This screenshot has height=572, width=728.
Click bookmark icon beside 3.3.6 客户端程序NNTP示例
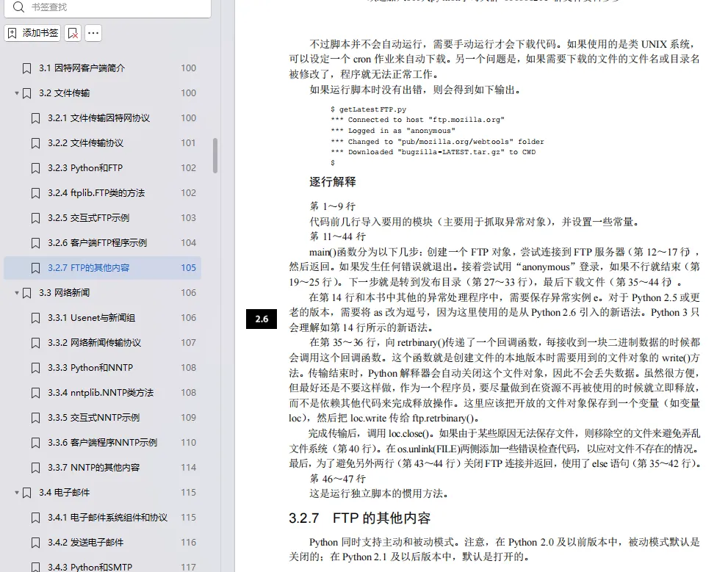[35, 443]
